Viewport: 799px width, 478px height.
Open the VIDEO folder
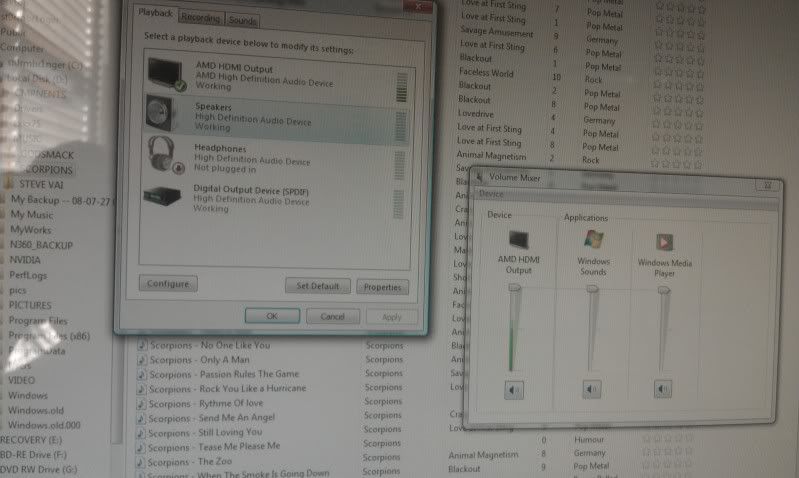click(x=21, y=380)
